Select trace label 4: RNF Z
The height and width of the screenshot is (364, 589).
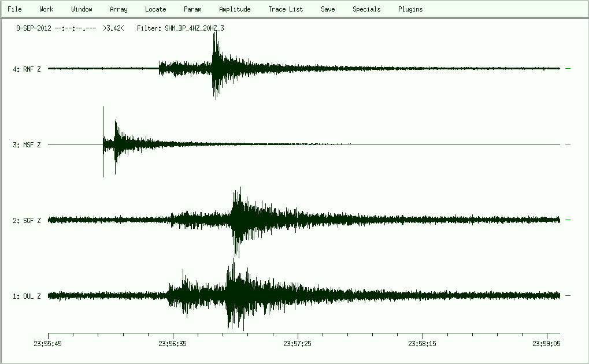click(x=27, y=69)
